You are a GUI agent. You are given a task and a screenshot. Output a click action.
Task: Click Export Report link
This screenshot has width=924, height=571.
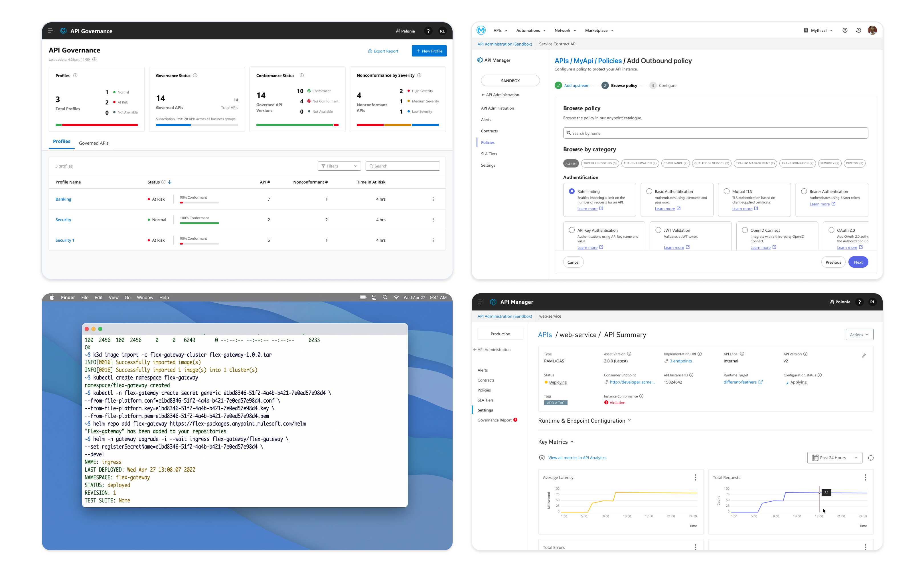tap(383, 51)
